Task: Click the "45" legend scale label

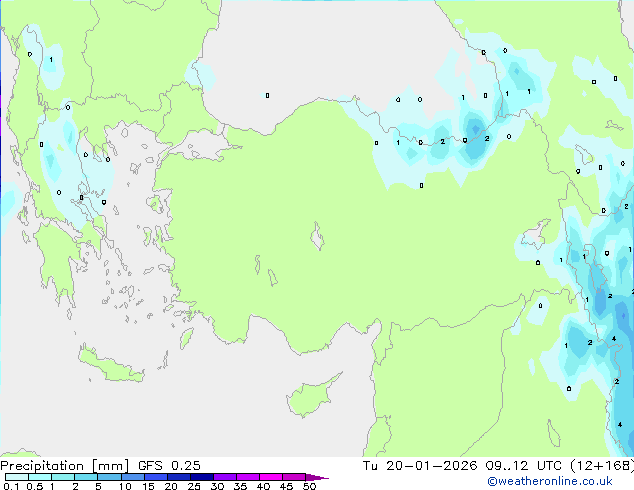Action: (x=286, y=486)
